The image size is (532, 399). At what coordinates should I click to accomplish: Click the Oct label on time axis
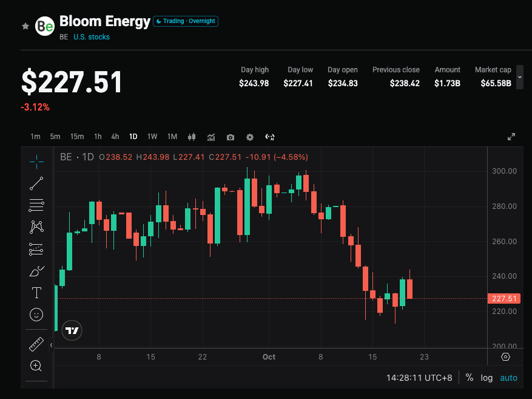[x=269, y=357]
